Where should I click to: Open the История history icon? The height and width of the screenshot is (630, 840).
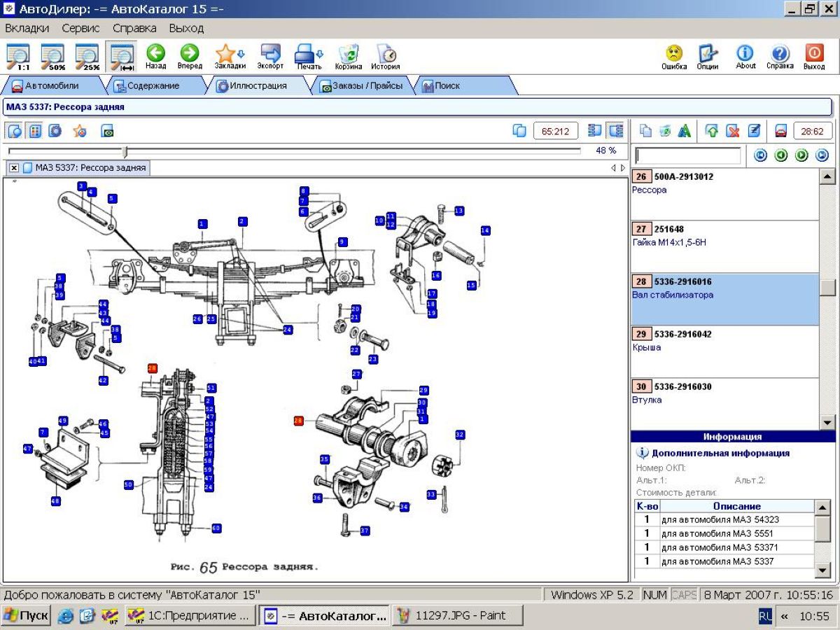[x=386, y=57]
